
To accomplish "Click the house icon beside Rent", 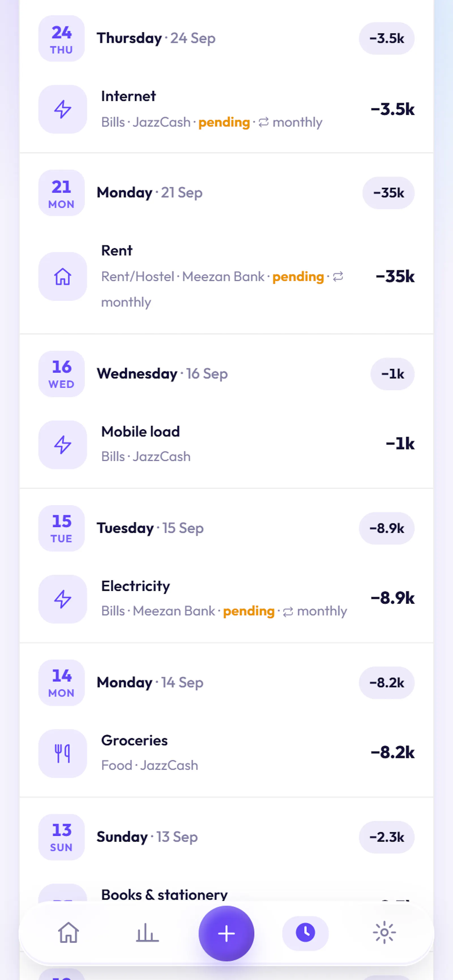I will click(63, 276).
